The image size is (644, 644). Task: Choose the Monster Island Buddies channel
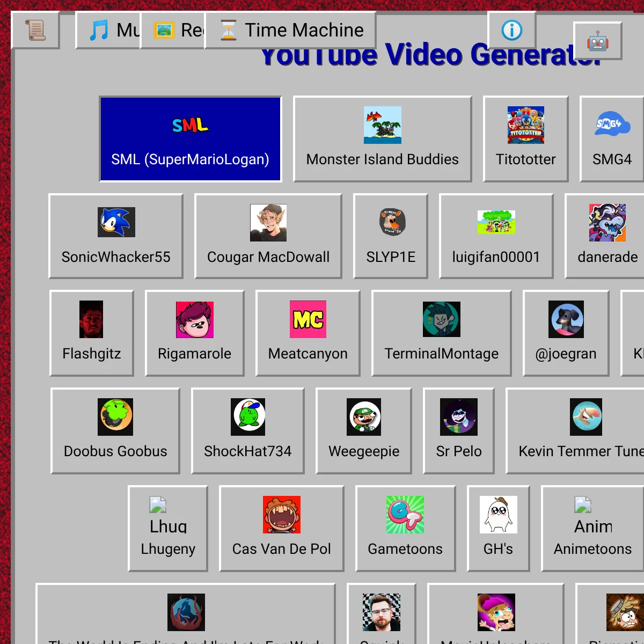383,139
